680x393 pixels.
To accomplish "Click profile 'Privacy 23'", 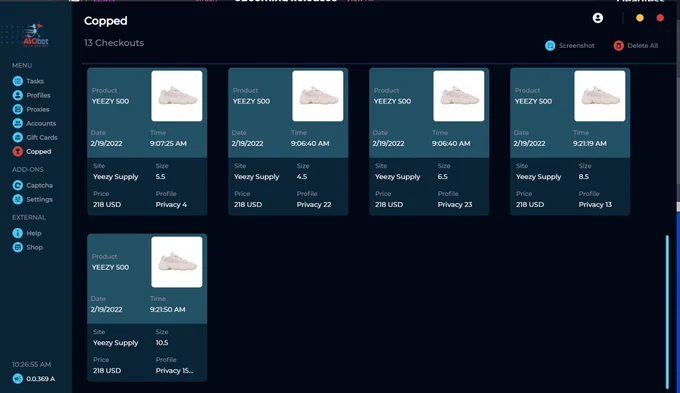I will [455, 205].
